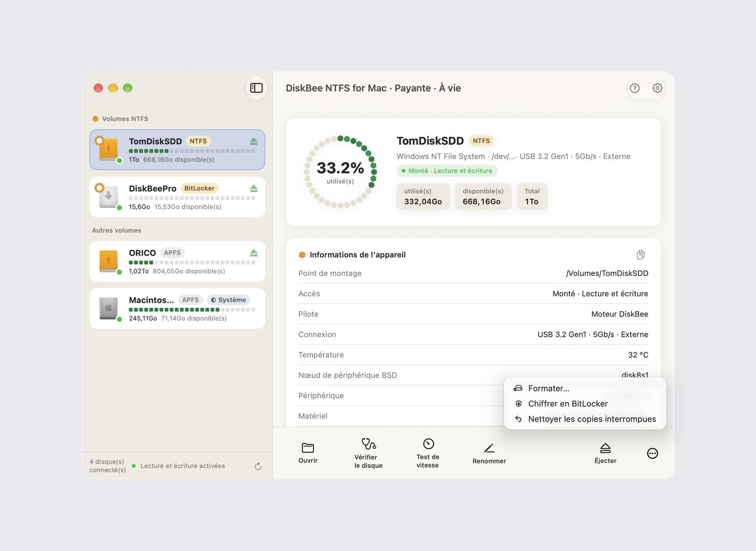The image size is (756, 551).
Task: Click 33.2% usage ring
Action: (x=340, y=172)
